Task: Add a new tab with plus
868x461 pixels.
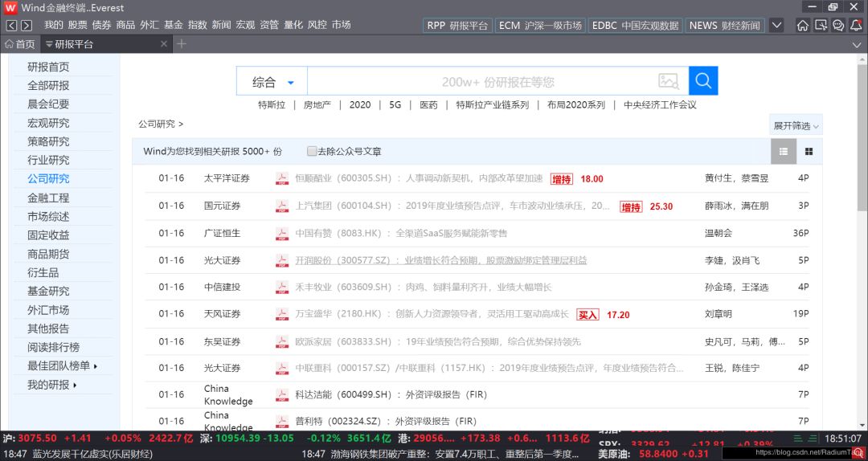Action: coord(182,43)
